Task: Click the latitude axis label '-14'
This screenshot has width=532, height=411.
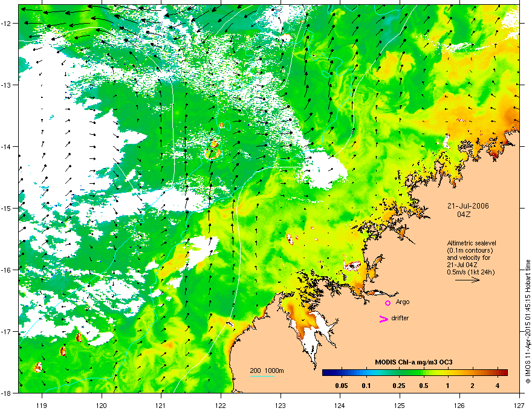Action: coord(7,146)
